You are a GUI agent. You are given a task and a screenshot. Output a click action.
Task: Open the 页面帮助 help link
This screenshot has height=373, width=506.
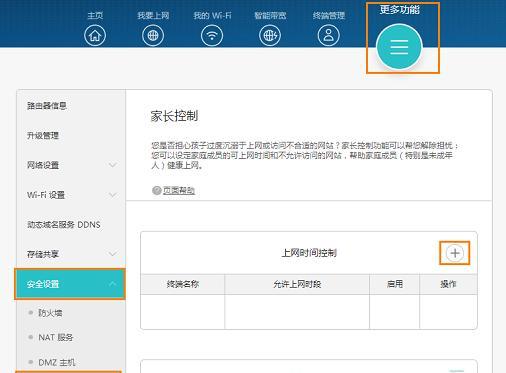click(x=179, y=190)
